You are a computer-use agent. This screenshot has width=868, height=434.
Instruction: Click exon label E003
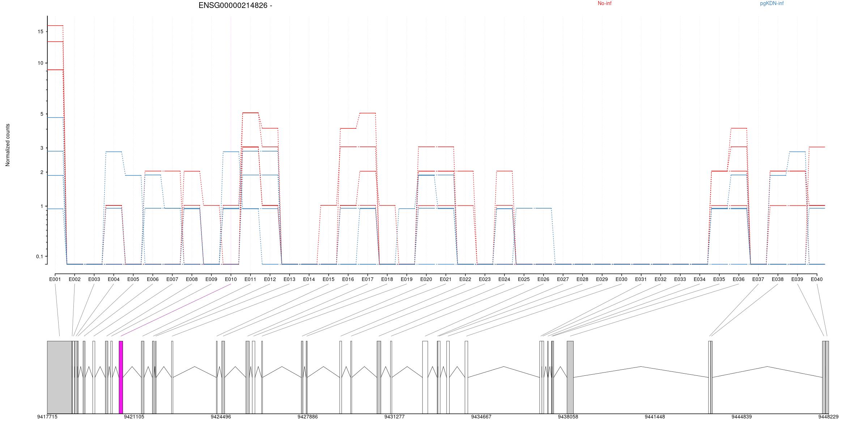94,279
